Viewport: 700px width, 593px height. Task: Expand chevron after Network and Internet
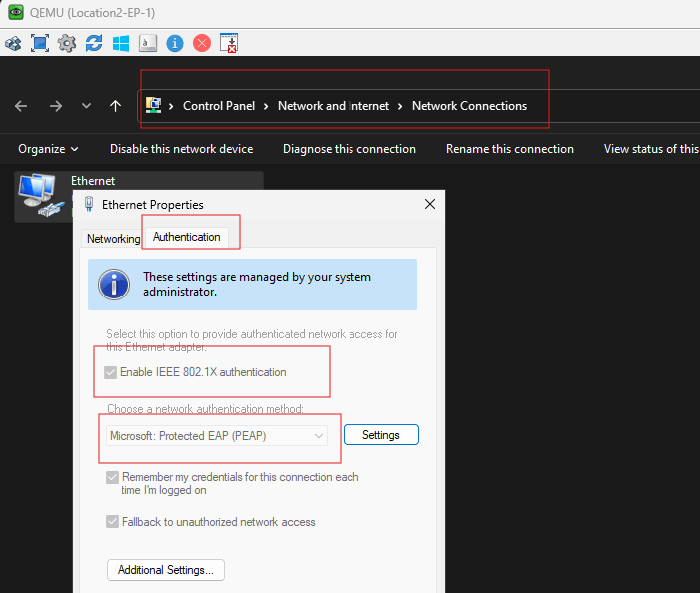(400, 106)
